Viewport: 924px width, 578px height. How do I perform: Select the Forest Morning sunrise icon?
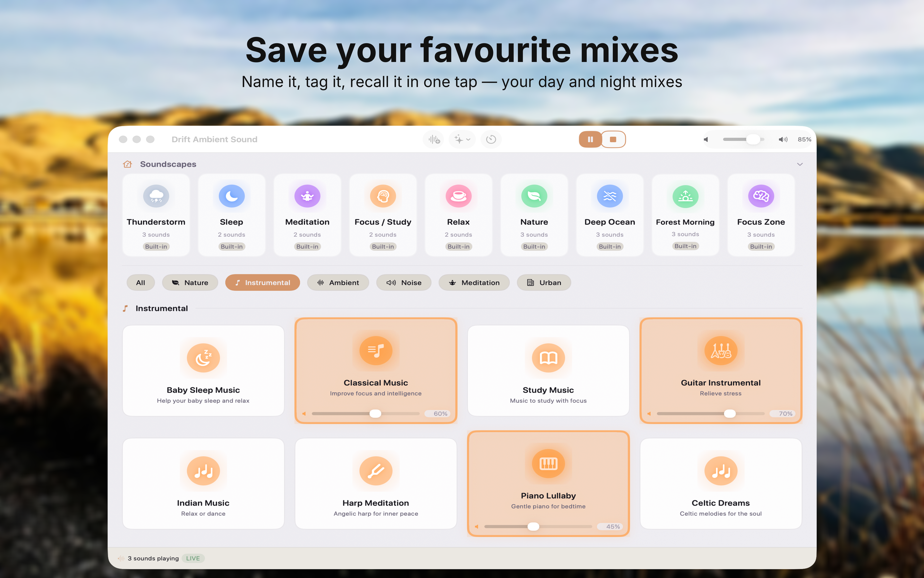point(685,196)
